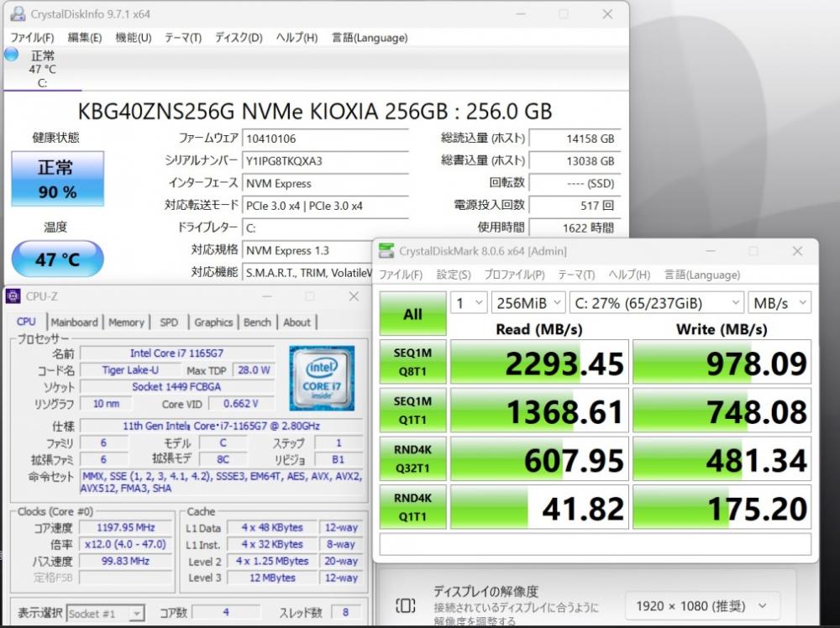Open the unit dropdown showing MB/s
The height and width of the screenshot is (628, 840).
780,303
